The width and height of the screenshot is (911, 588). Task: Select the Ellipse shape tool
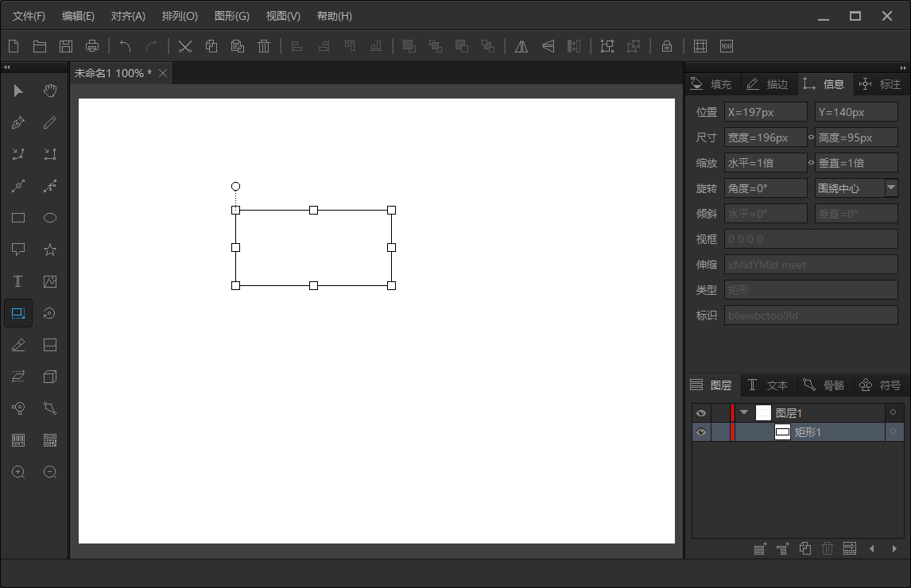(x=50, y=218)
